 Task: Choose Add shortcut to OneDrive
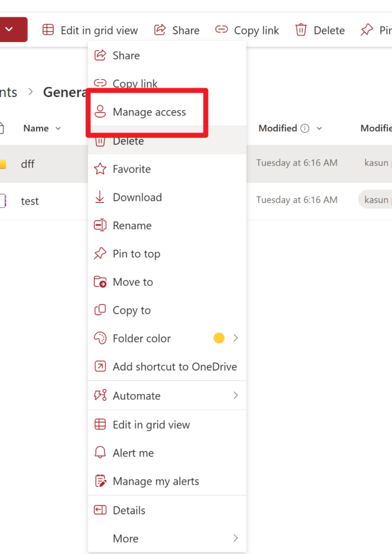point(167,366)
